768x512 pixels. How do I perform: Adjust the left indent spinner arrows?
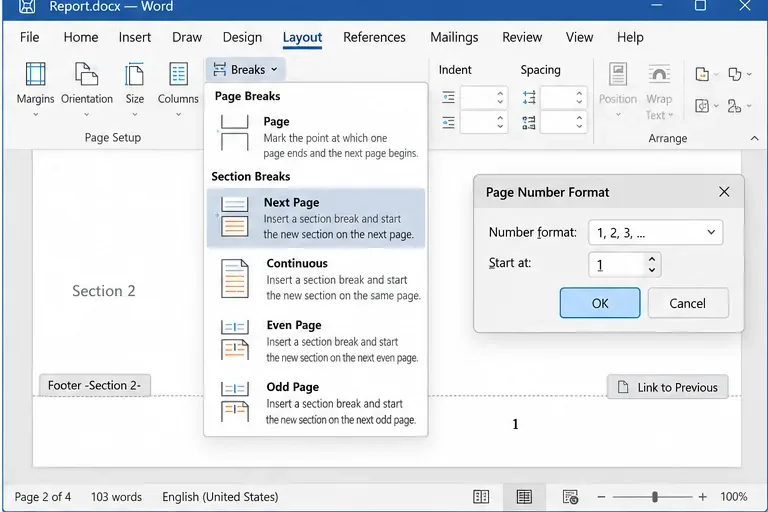[x=500, y=98]
